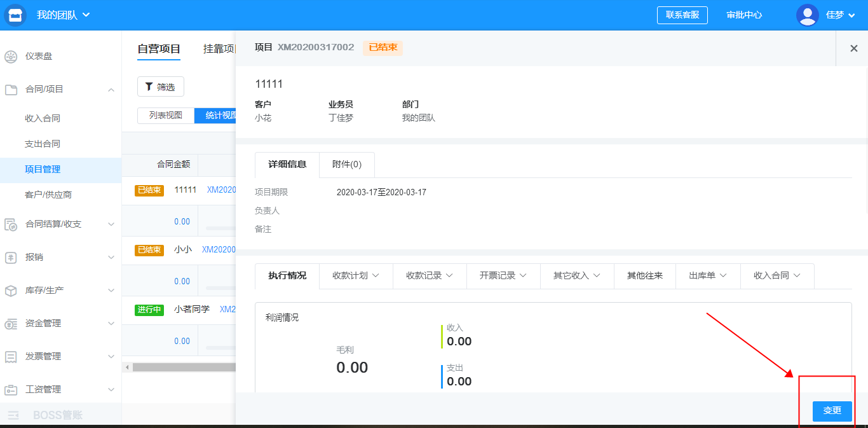Expand the 报销 section chevron

(x=111, y=258)
